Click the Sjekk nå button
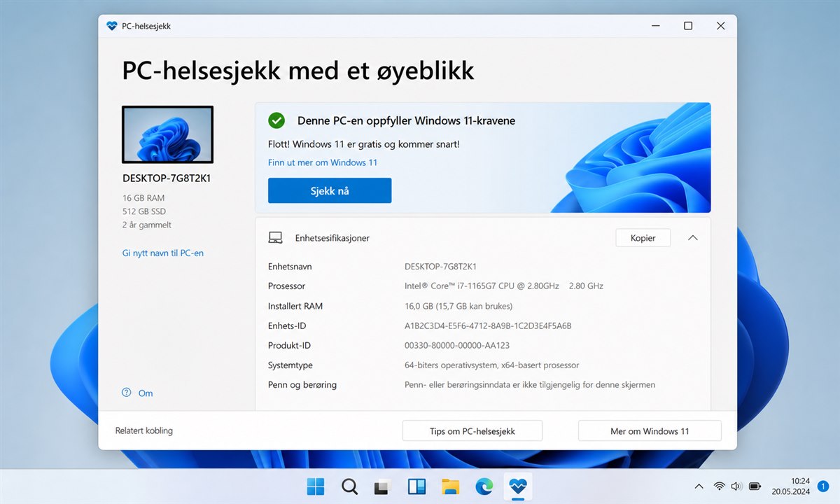 click(330, 190)
